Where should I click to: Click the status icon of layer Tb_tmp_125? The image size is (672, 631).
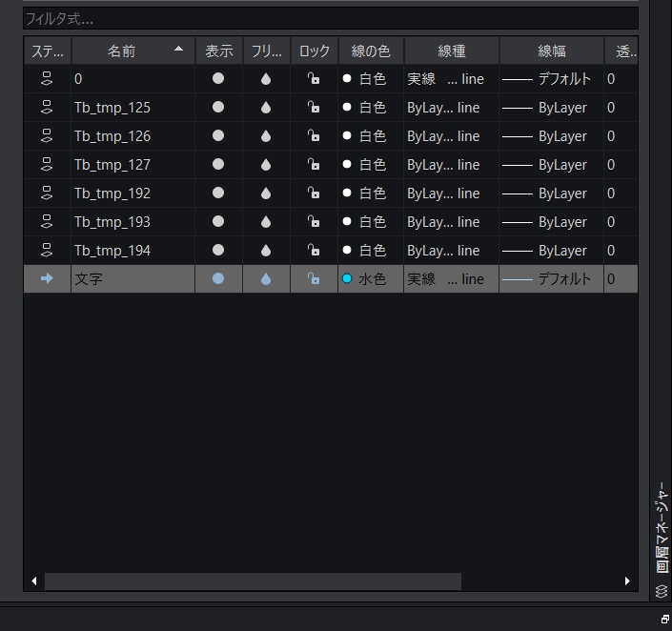47,107
